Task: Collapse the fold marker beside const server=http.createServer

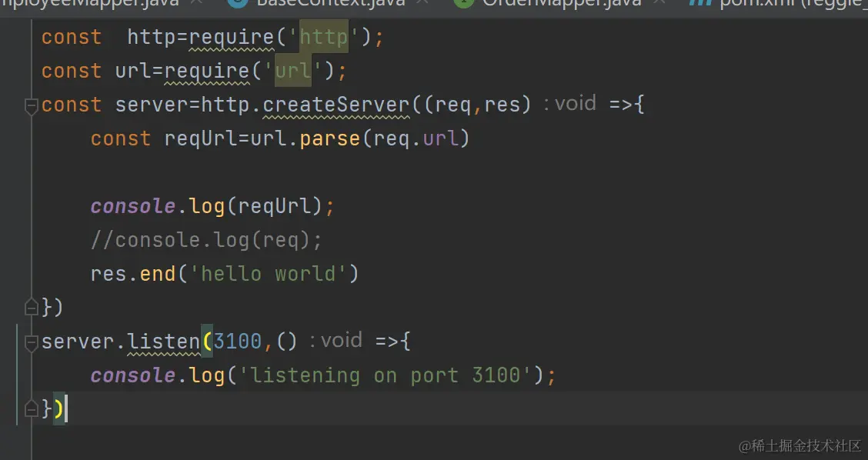Action: point(32,105)
